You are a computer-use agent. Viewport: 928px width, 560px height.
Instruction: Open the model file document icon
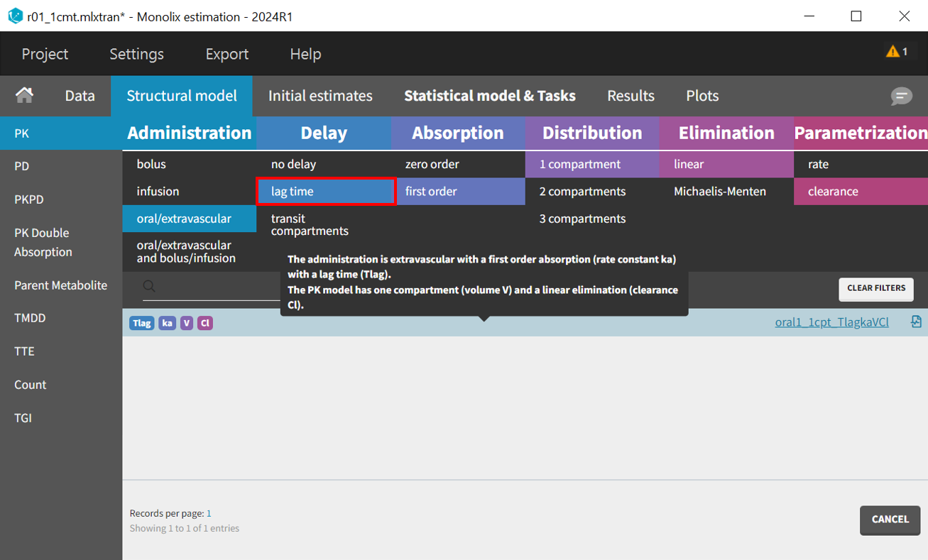pyautogui.click(x=916, y=322)
